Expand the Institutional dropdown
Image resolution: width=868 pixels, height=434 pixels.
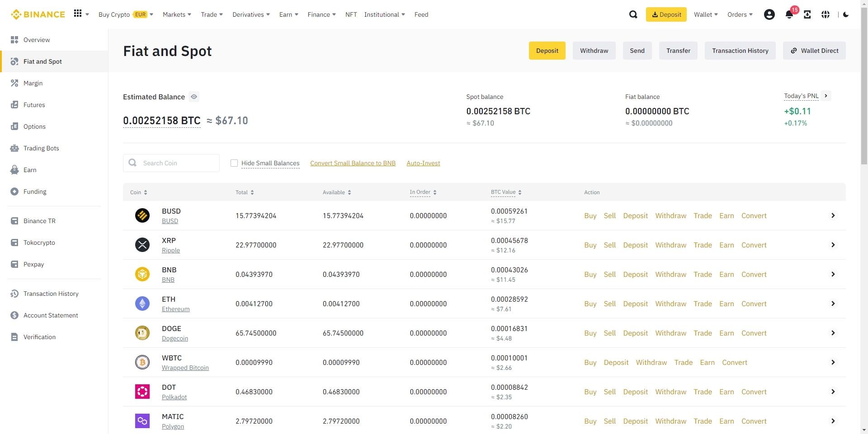(384, 14)
